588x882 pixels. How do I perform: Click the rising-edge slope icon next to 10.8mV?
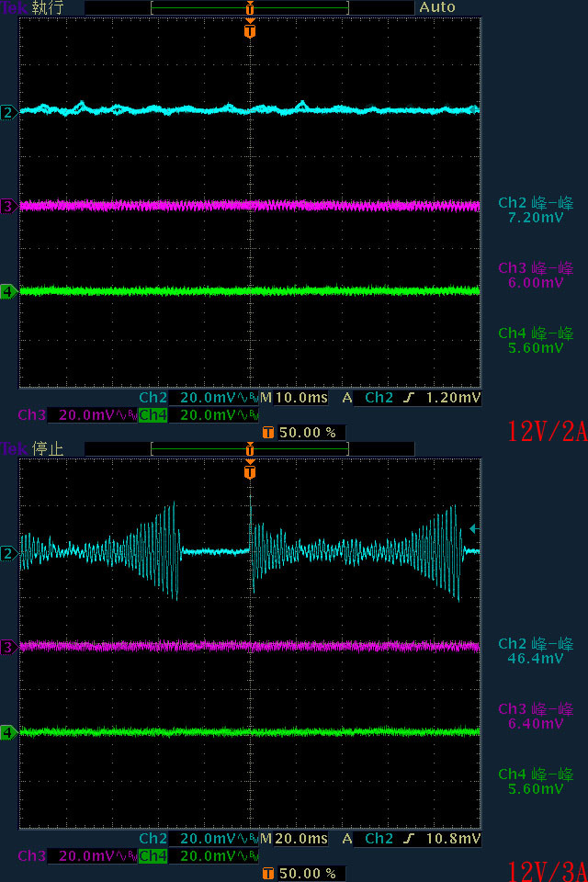(409, 839)
